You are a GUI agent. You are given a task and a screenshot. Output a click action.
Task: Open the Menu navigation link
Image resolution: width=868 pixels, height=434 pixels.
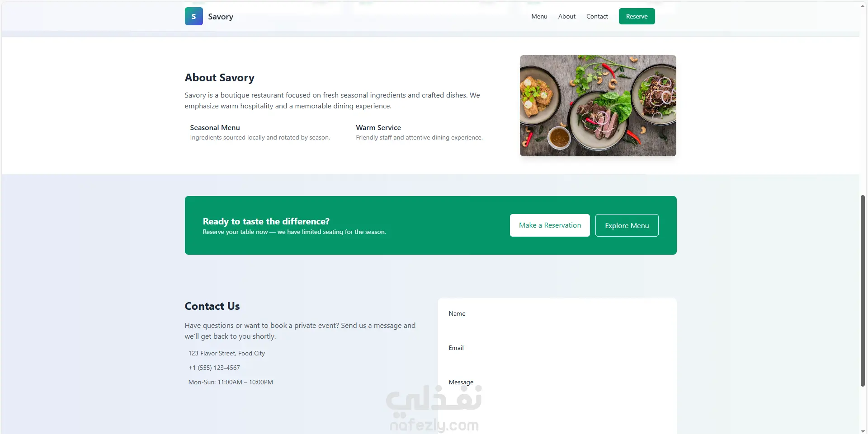[x=539, y=16]
